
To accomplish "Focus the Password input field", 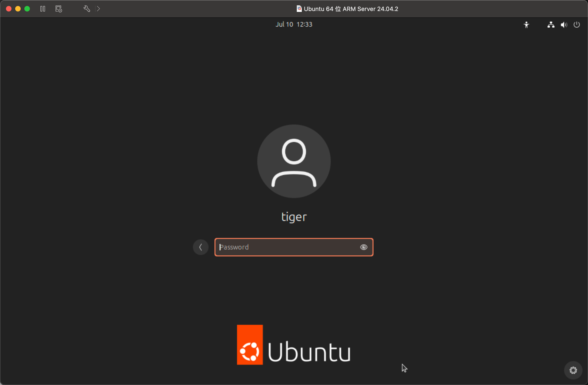I will point(294,247).
